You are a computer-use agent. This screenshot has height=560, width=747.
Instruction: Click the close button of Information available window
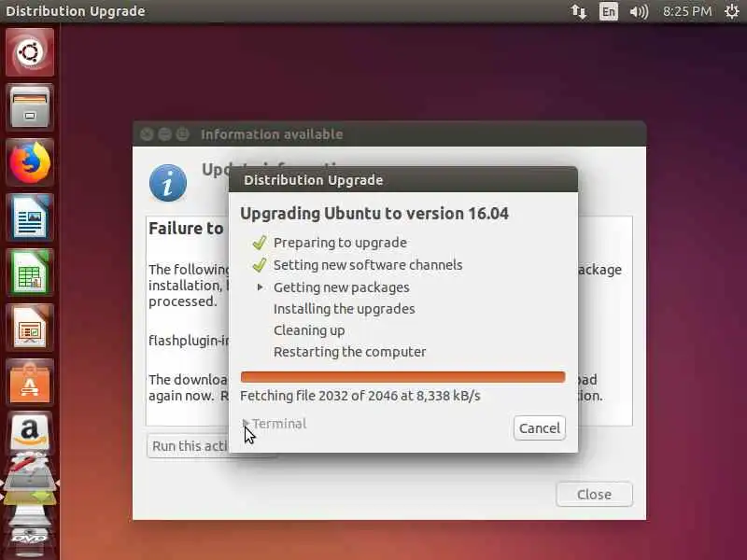click(147, 134)
